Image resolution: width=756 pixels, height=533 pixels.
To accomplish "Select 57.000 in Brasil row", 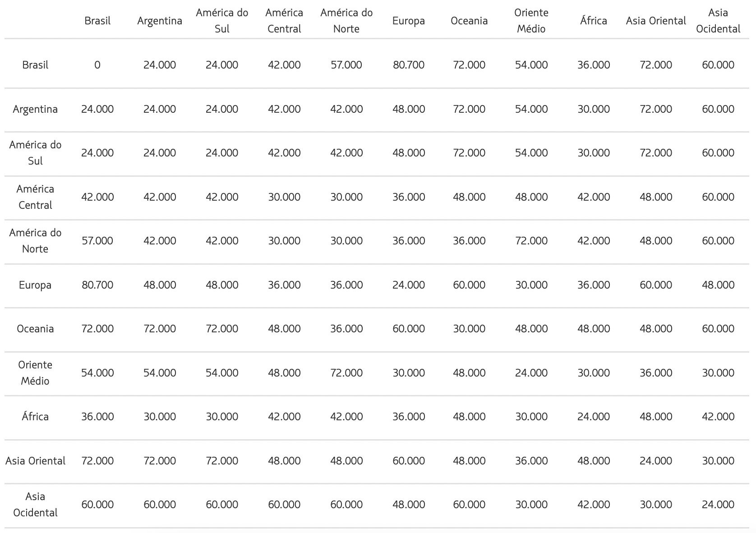I will point(346,65).
